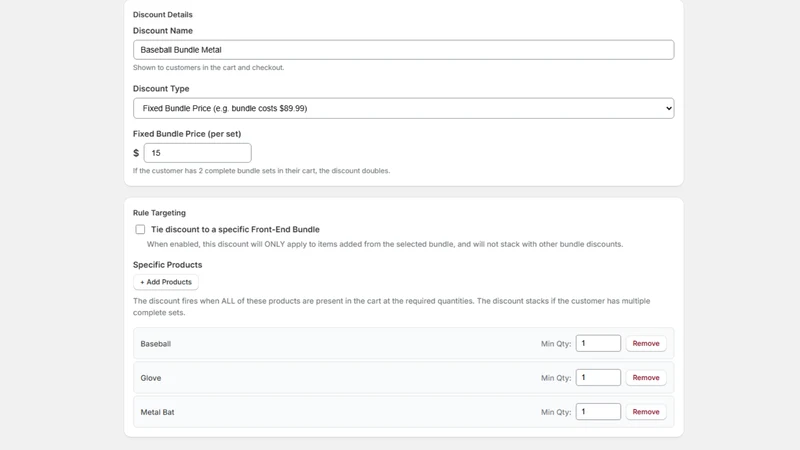Select the Baseball product name

(156, 344)
